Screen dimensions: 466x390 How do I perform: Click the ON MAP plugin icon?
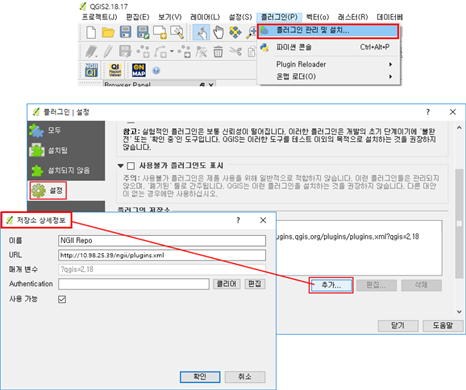[x=139, y=70]
